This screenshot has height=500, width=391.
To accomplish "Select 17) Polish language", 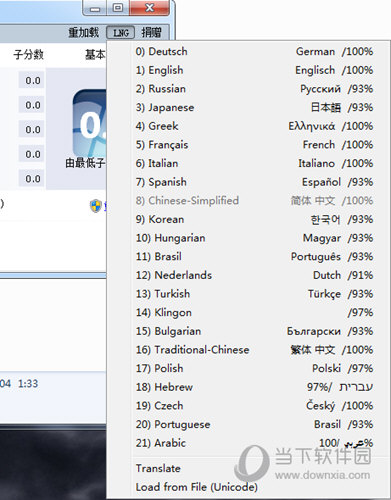I will 248,369.
